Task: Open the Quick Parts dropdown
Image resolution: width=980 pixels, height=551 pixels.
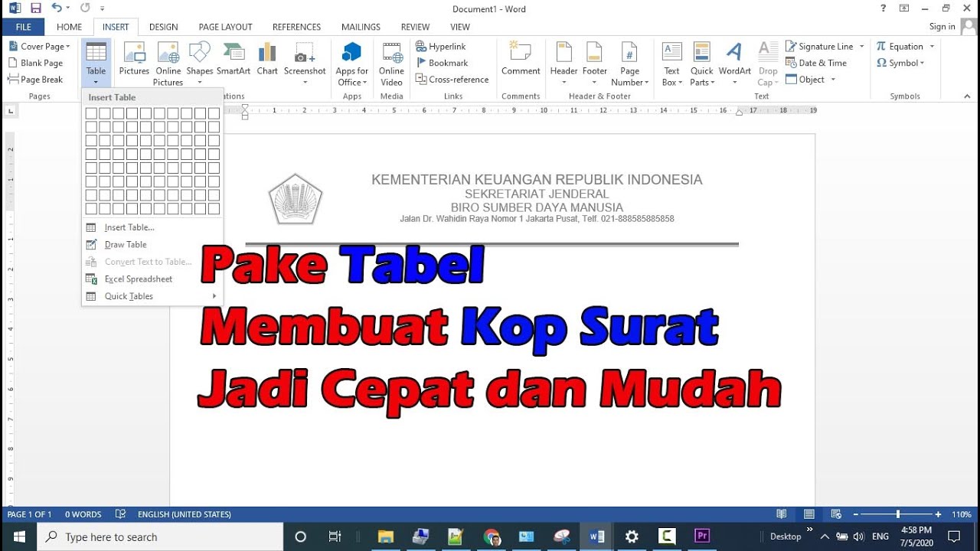Action: 702,64
